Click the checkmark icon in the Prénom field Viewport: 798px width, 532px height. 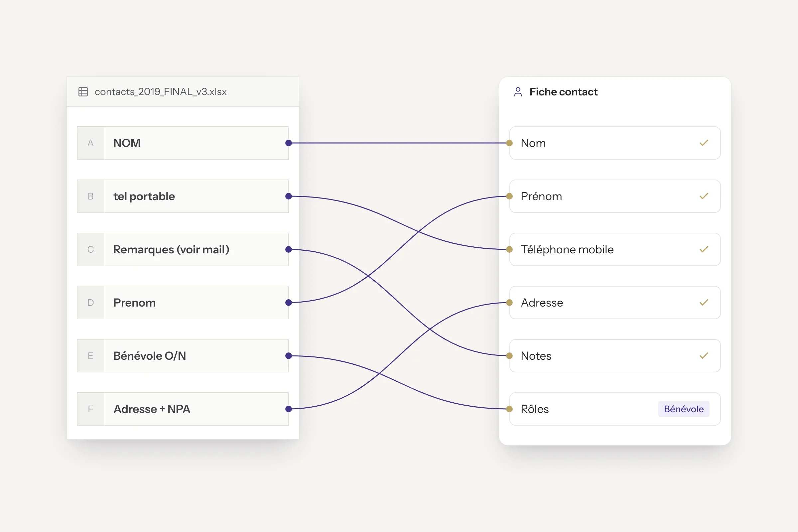[704, 196]
